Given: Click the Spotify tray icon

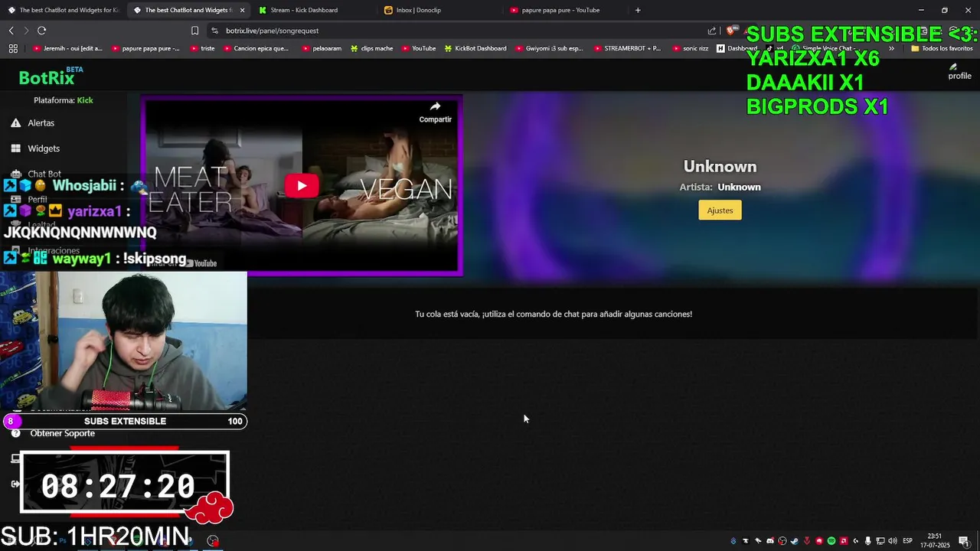Looking at the screenshot, I should [x=831, y=541].
